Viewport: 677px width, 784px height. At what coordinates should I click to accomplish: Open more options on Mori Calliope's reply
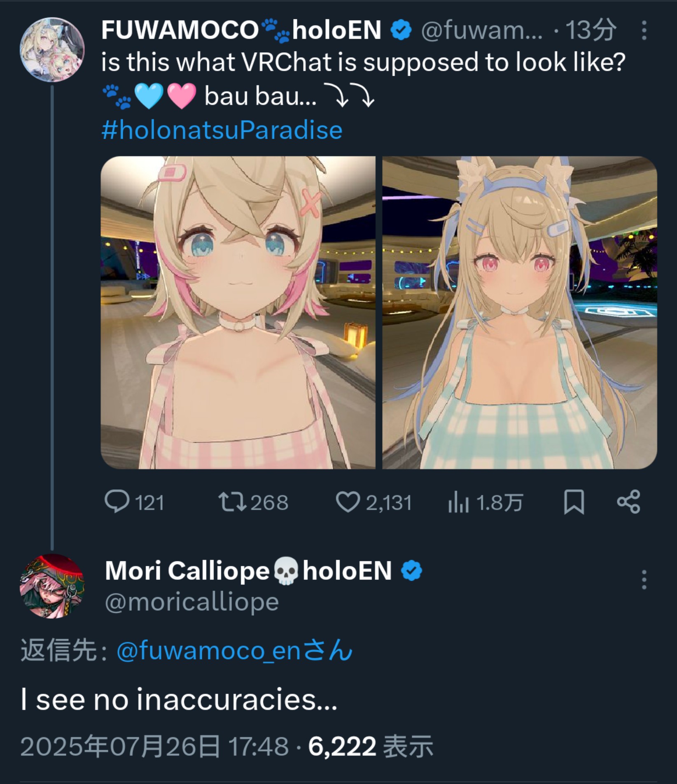[x=644, y=579]
